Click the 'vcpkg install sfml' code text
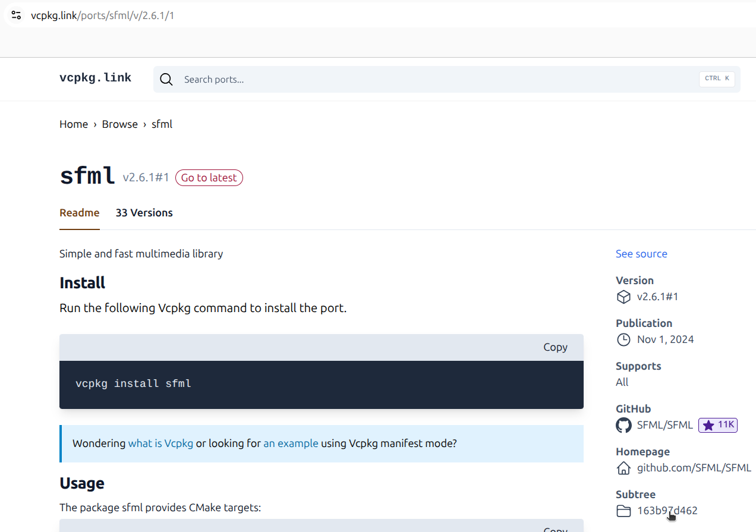This screenshot has width=756, height=532. (x=133, y=384)
